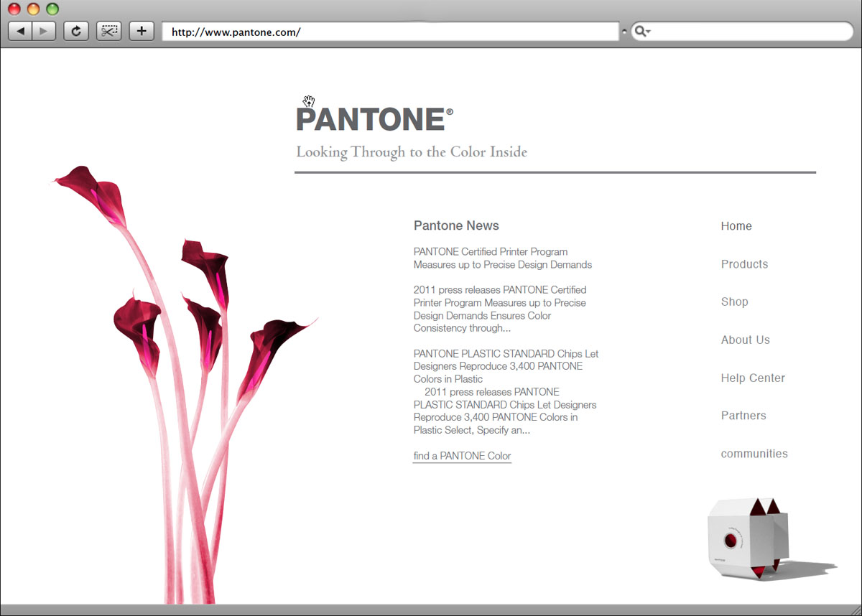Click the white Pantone product box image
The height and width of the screenshot is (616, 862).
[749, 539]
